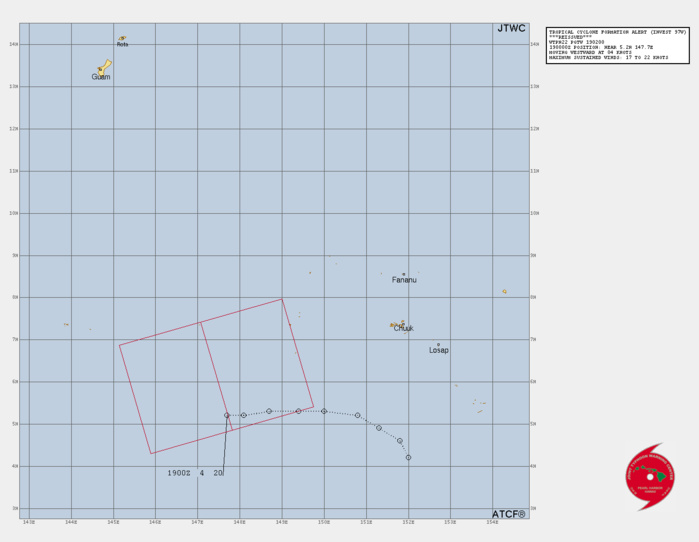Select the Fananu location dot

[x=404, y=274]
